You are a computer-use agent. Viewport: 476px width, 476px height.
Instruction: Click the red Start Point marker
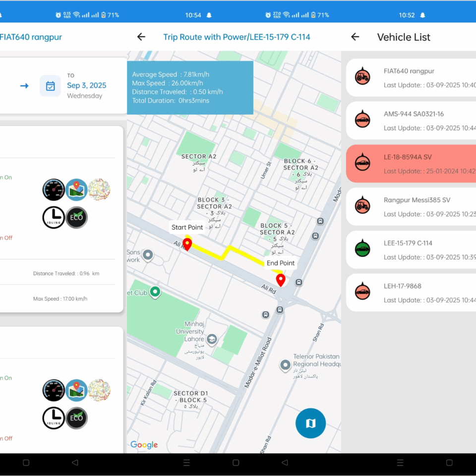pos(187,244)
